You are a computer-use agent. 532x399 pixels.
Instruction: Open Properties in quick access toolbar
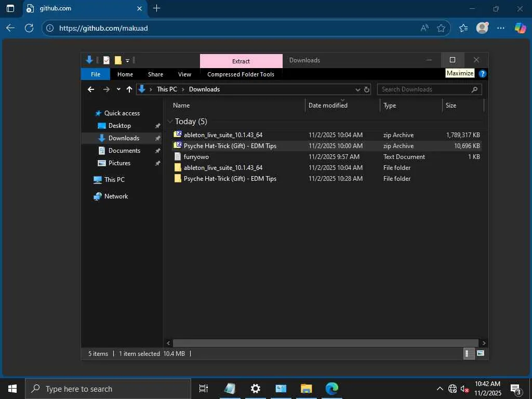point(106,60)
